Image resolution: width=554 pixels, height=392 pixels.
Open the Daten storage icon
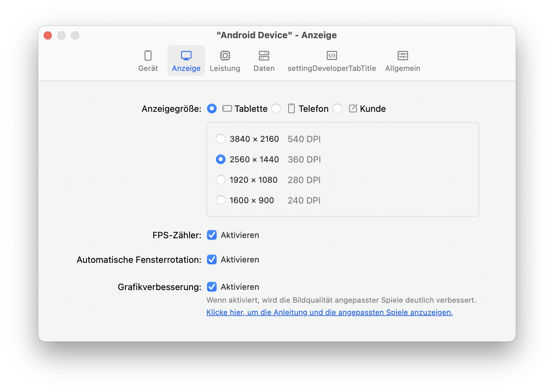point(264,56)
